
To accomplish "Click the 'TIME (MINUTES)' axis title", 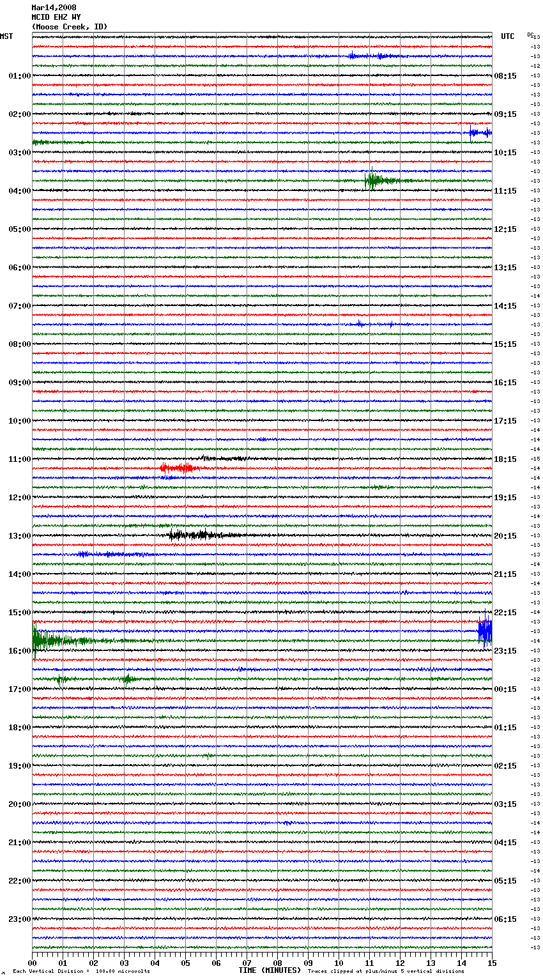I will pyautogui.click(x=270, y=970).
